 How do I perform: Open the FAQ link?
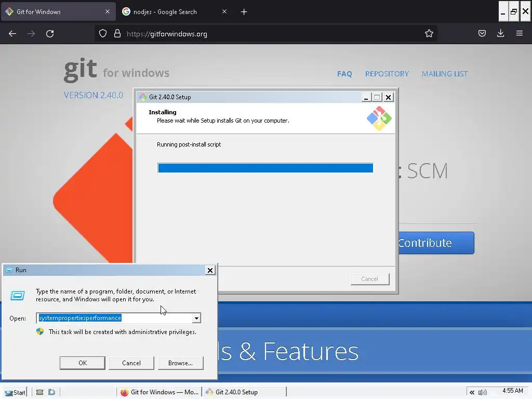(344, 74)
